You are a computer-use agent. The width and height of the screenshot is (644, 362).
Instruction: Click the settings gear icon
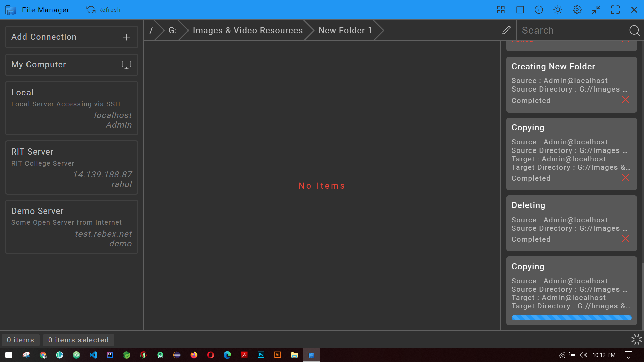(577, 10)
